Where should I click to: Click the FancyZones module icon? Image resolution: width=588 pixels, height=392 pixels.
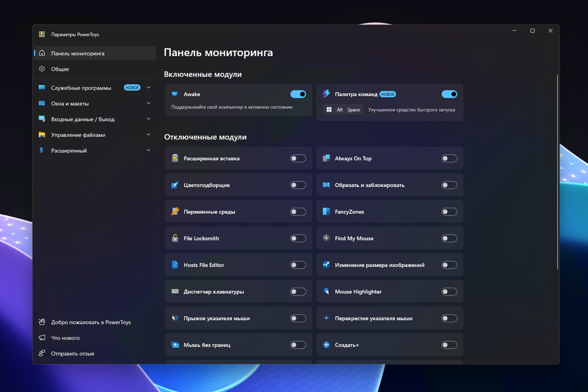(x=326, y=212)
